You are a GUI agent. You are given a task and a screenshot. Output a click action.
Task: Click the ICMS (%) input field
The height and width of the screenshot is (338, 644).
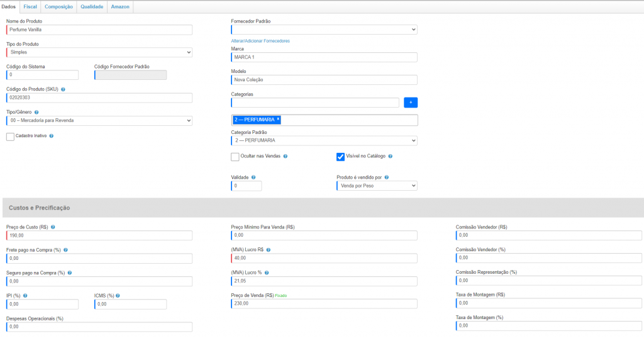click(x=131, y=304)
